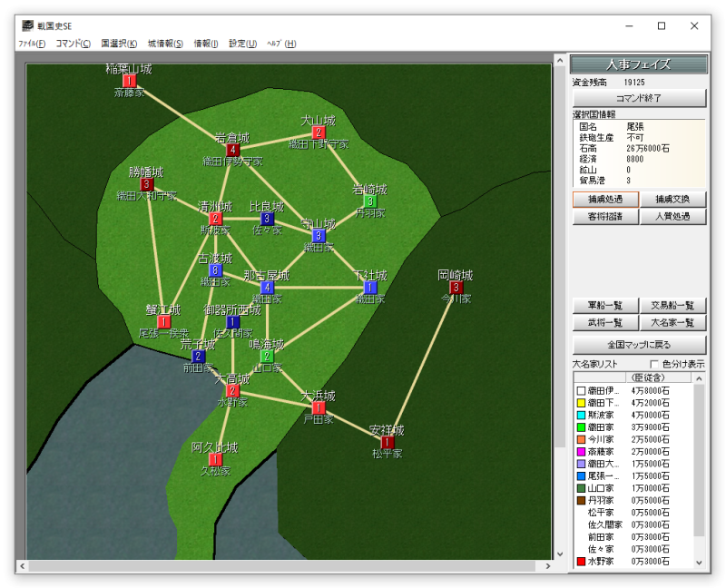Open the 大名家一覧 list
Viewport: 726px width, 588px height.
click(673, 323)
